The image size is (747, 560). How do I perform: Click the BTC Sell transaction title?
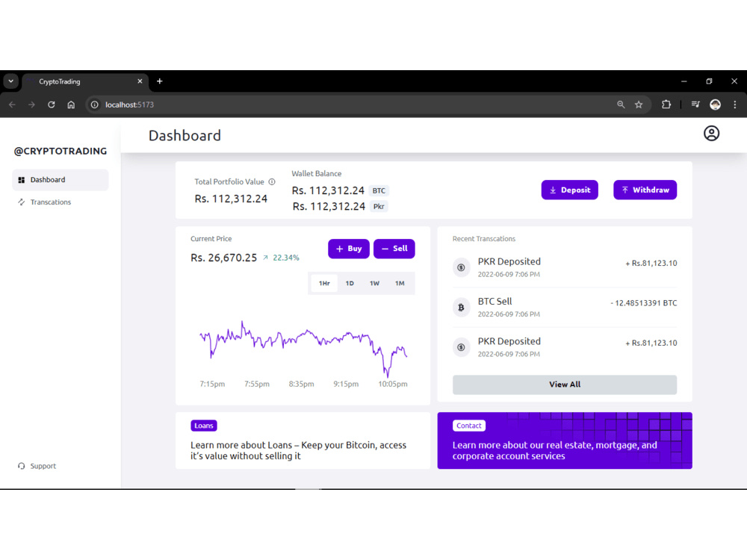495,302
